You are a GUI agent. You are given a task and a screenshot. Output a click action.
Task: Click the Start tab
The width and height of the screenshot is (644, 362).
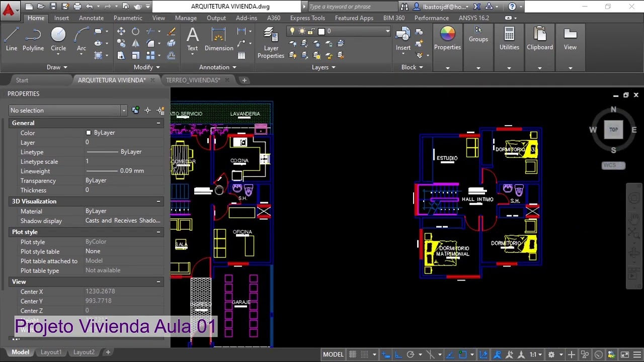click(22, 80)
